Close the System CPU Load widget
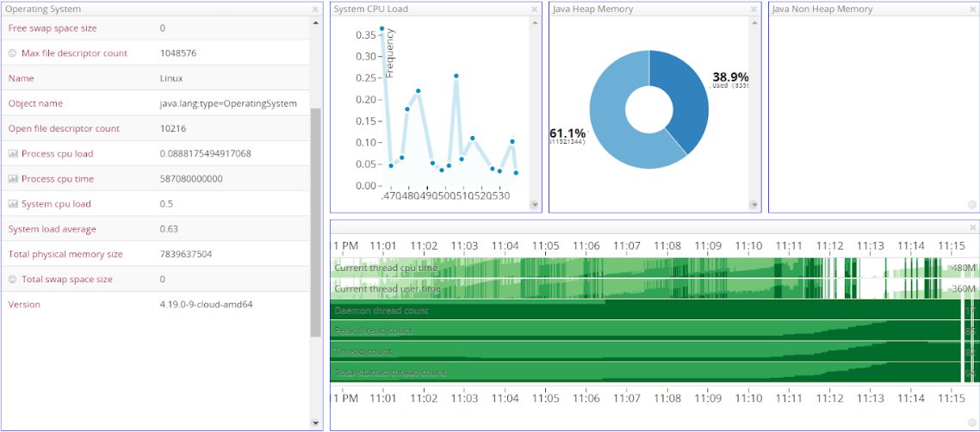 (x=535, y=9)
